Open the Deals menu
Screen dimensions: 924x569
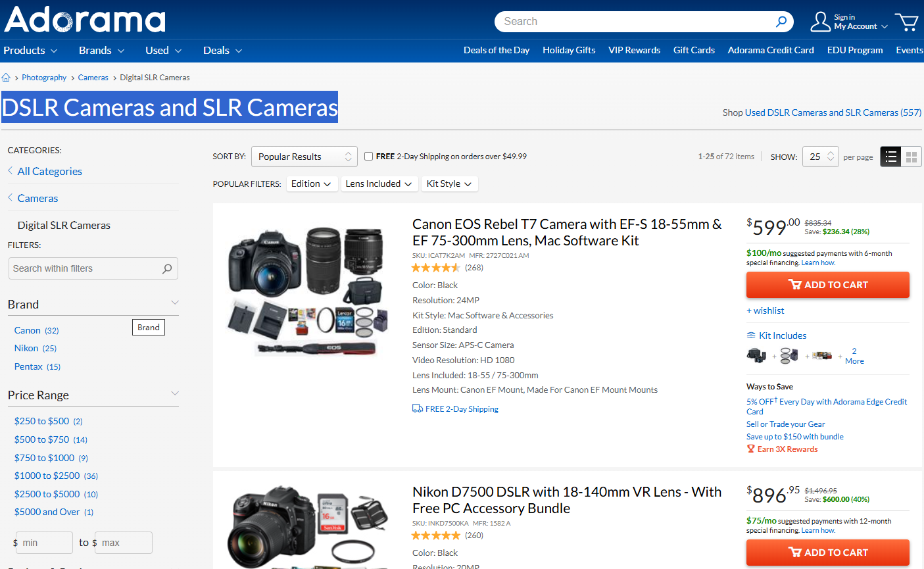click(x=223, y=51)
